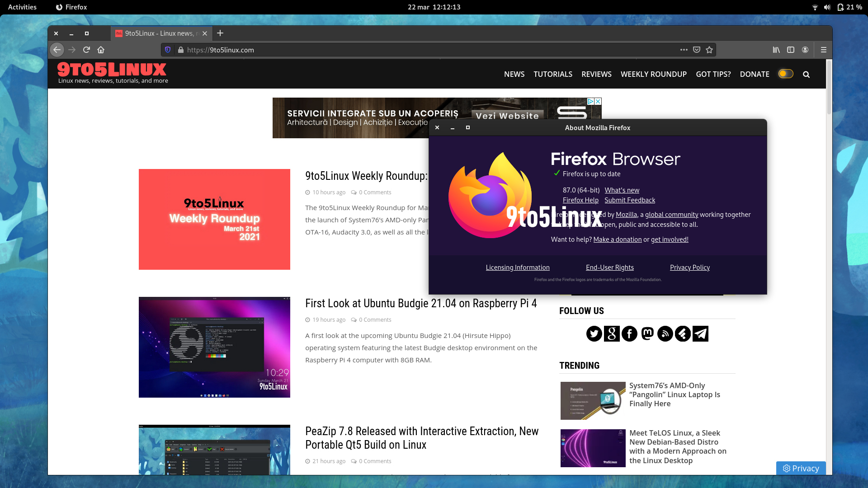Click the site search magnifier icon

click(806, 75)
